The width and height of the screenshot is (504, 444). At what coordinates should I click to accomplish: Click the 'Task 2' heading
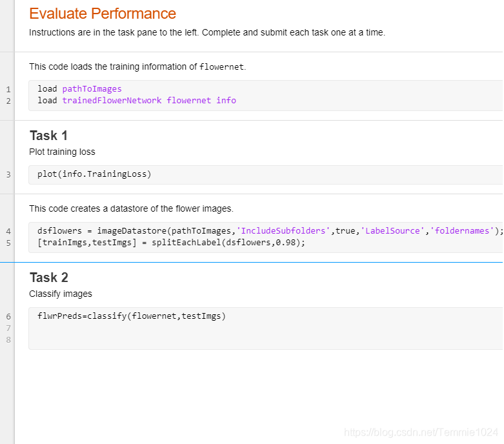49,277
